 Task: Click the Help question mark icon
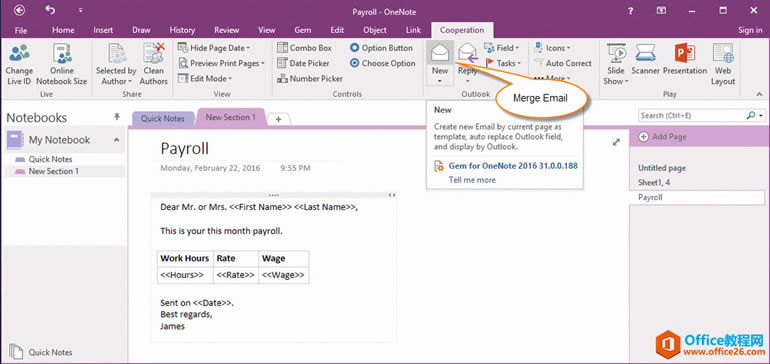(x=631, y=11)
